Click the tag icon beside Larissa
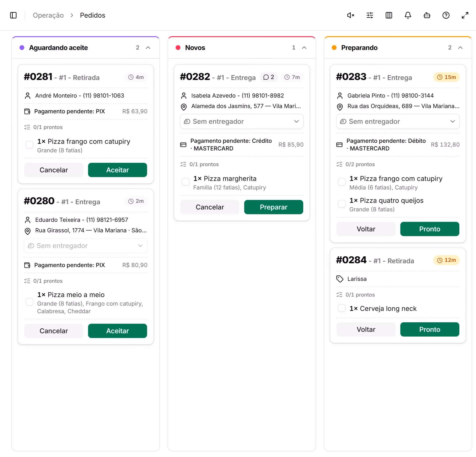Image resolution: width=476 pixels, height=457 pixels. point(340,279)
